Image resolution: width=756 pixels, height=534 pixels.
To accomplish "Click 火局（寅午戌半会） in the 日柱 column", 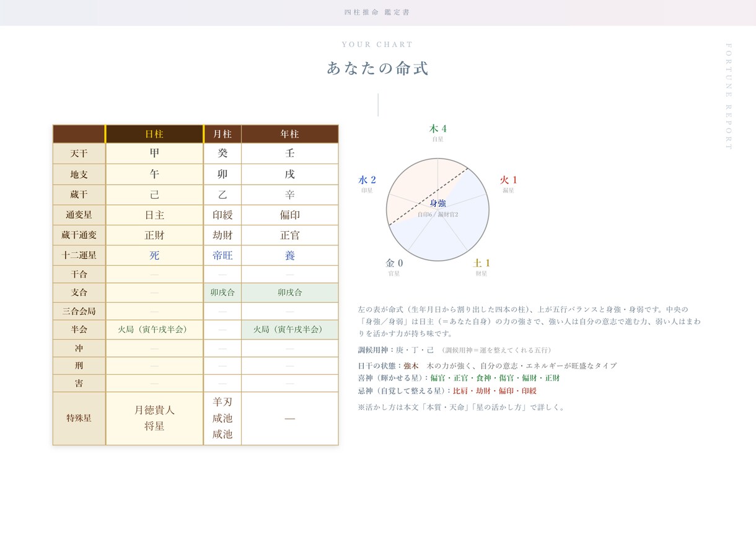I will pos(154,330).
